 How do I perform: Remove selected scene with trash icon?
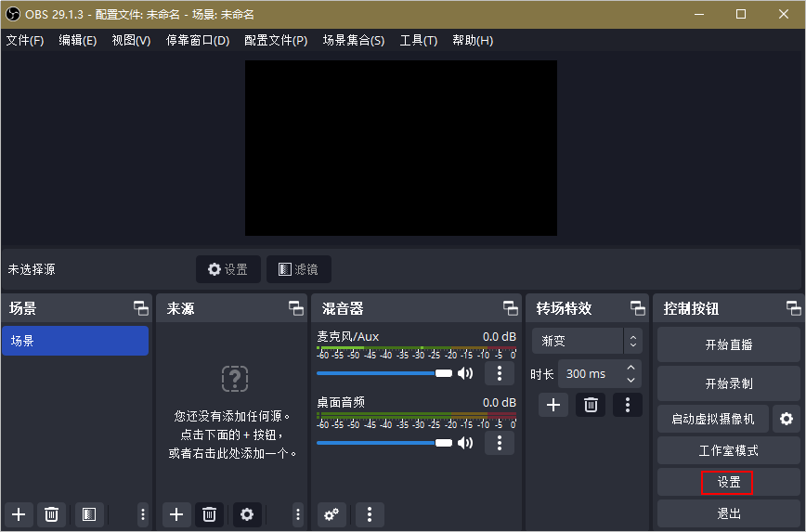(51, 514)
